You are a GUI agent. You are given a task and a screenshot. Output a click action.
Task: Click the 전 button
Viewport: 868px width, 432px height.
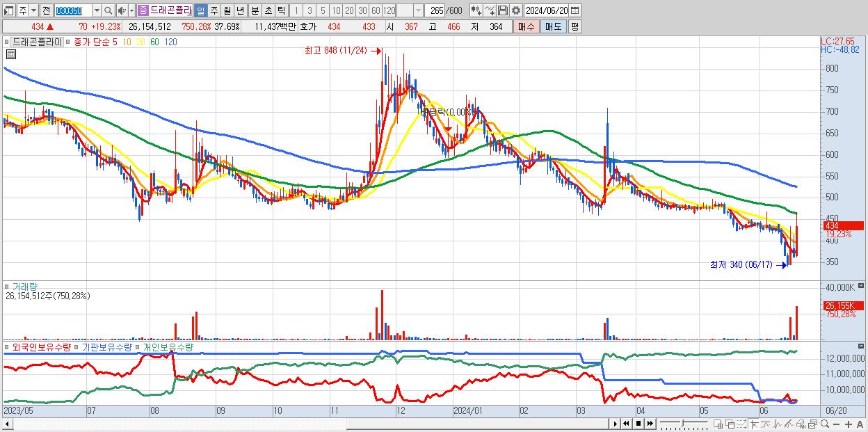pos(46,10)
